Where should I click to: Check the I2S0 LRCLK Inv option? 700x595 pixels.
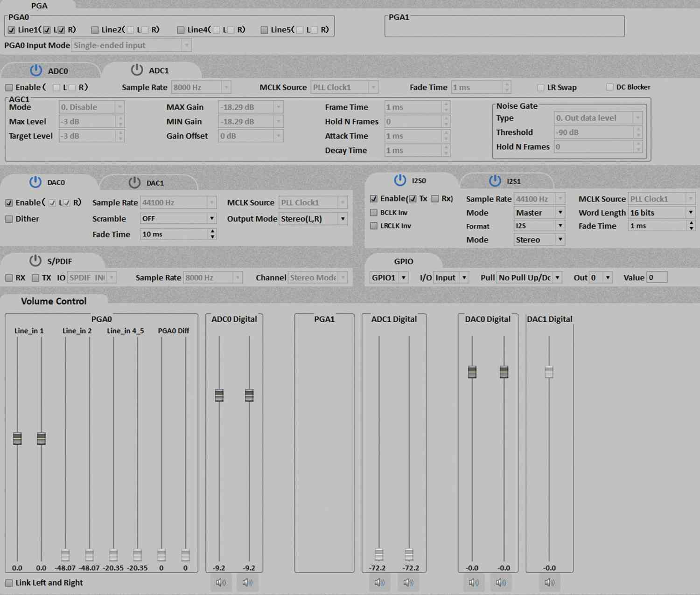374,226
